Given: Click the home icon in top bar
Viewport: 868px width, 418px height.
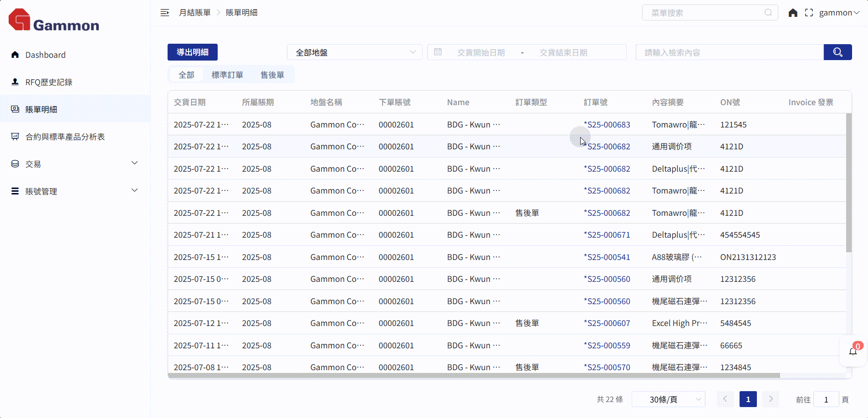Looking at the screenshot, I should point(793,13).
